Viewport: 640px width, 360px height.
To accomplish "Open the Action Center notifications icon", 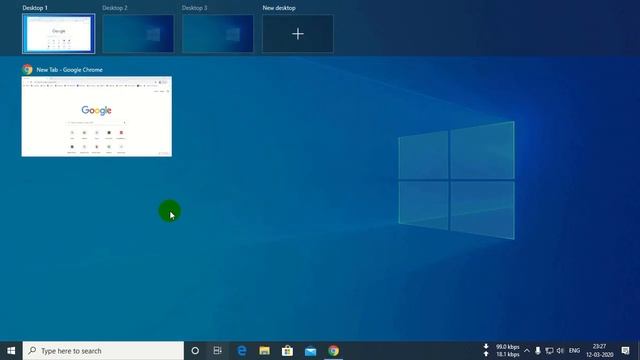I will point(625,351).
